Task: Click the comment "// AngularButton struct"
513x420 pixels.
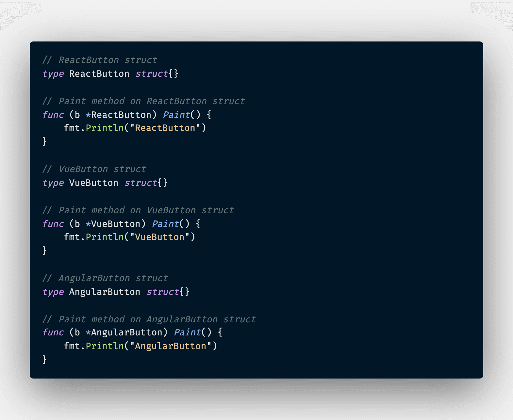Action: [105, 278]
